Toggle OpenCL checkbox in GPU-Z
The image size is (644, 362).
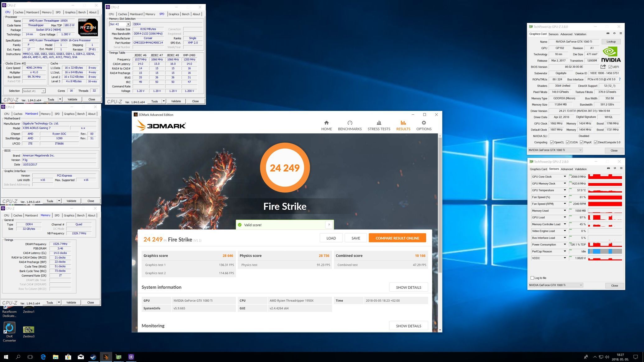(x=552, y=142)
